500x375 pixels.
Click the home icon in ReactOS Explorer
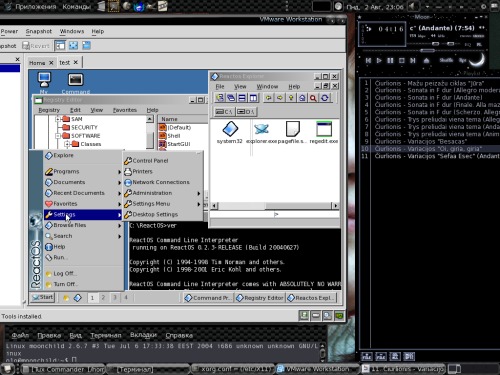pyautogui.click(x=302, y=98)
